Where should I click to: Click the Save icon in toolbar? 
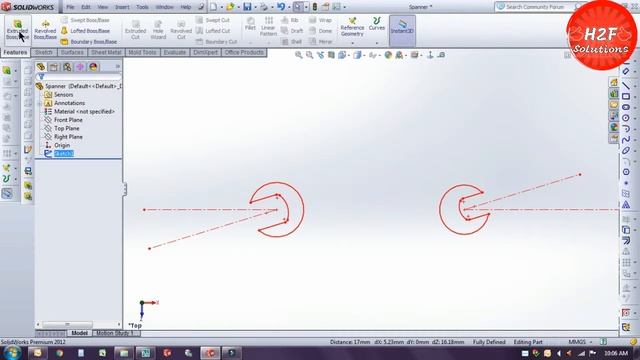[247, 7]
